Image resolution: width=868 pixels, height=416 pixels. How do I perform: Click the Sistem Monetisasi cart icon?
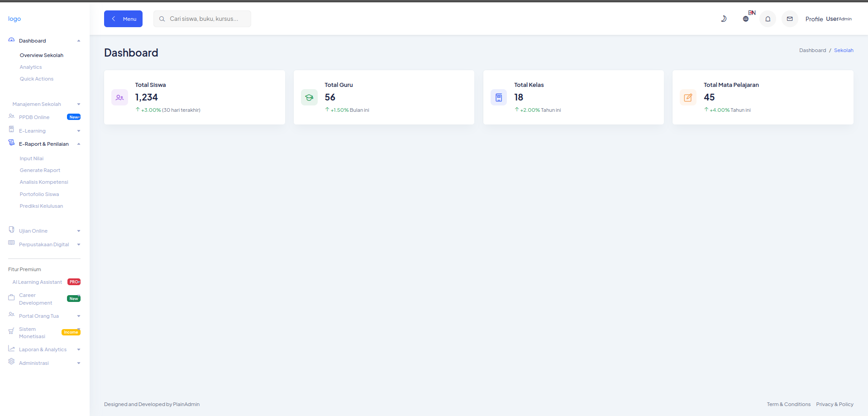coord(11,331)
